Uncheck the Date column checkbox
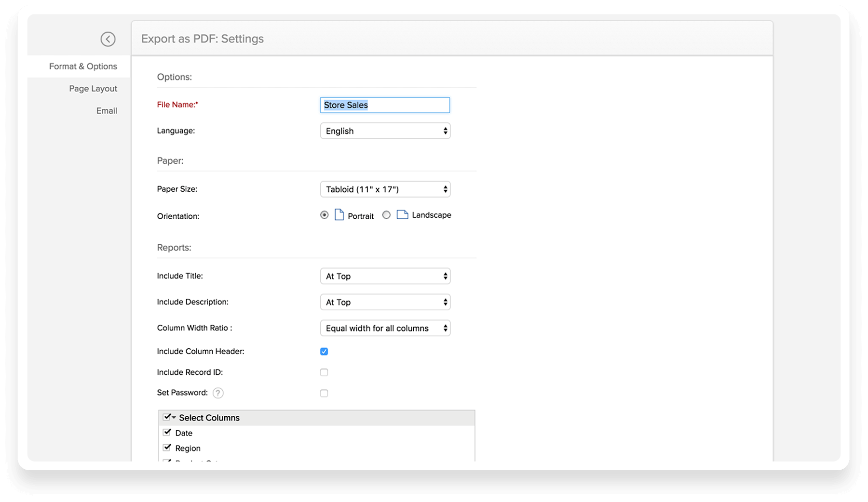The height and width of the screenshot is (502, 868). (x=167, y=433)
